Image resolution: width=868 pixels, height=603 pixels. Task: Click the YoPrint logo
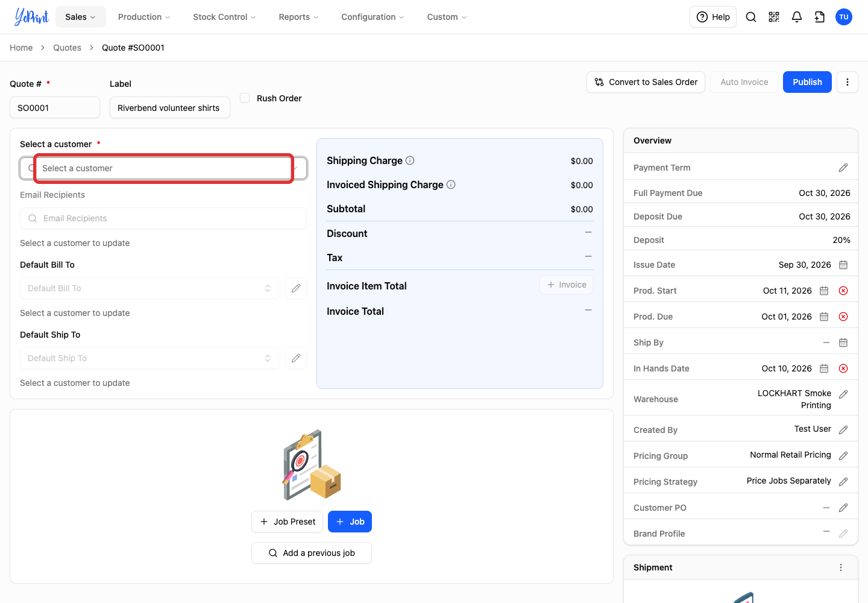pyautogui.click(x=31, y=17)
